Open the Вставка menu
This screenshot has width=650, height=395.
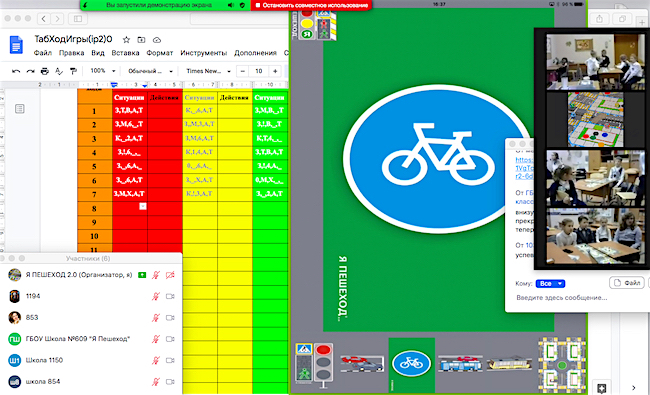point(125,53)
